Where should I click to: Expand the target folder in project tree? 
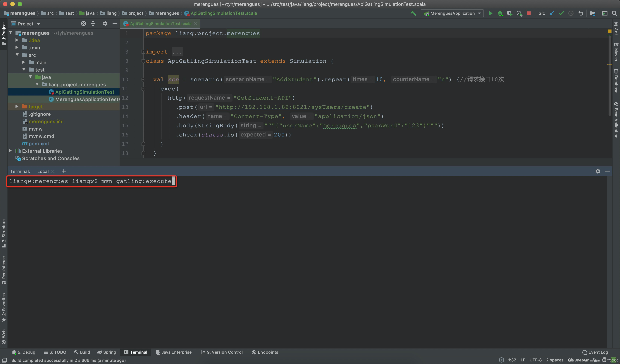click(x=17, y=107)
